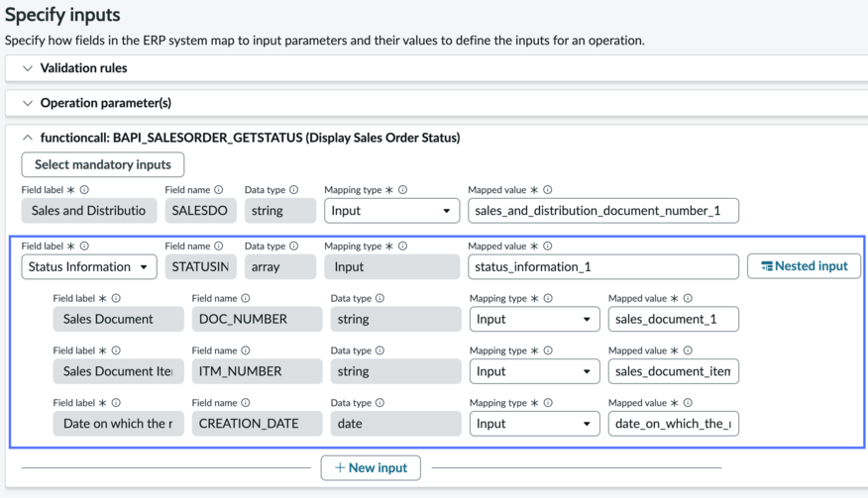This screenshot has height=498, width=868.
Task: Click the Sales Document field label box
Action: click(119, 319)
